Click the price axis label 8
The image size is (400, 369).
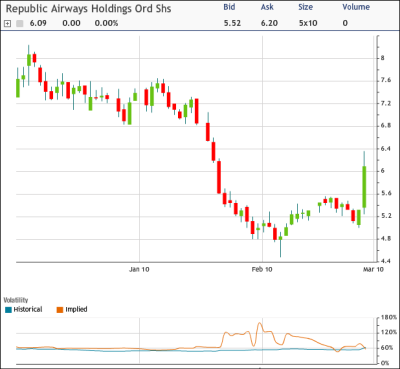pos(383,58)
